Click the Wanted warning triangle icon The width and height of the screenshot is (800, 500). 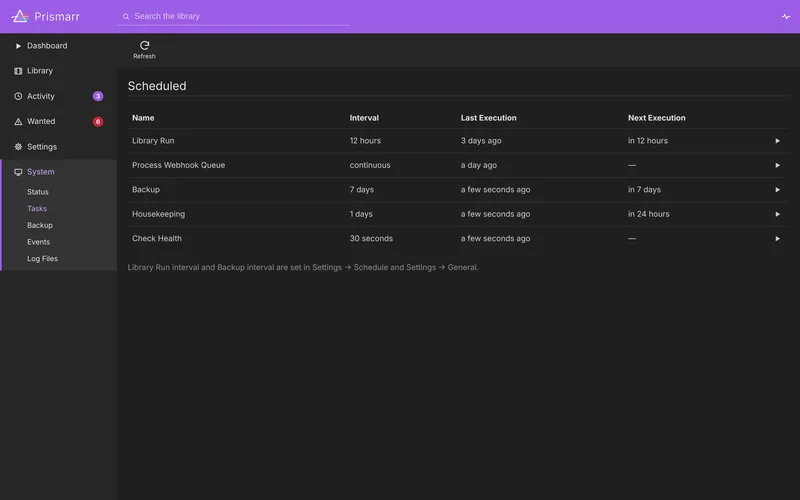coord(18,121)
